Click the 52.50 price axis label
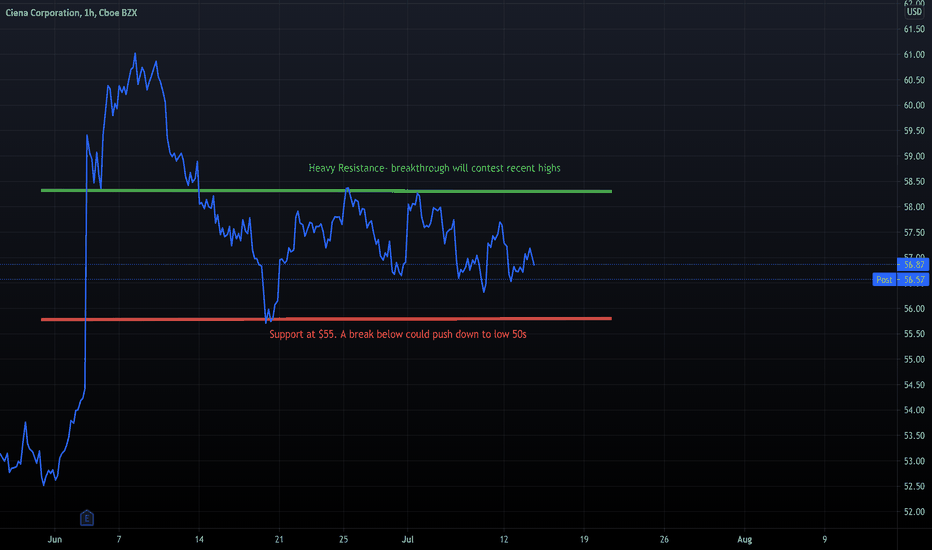Image resolution: width=932 pixels, height=550 pixels. click(x=914, y=486)
